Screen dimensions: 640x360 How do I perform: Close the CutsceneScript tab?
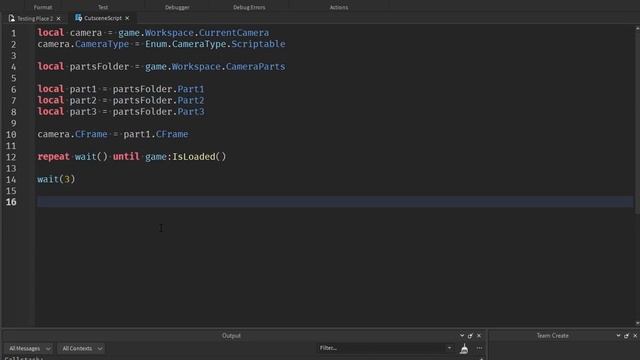tap(127, 18)
